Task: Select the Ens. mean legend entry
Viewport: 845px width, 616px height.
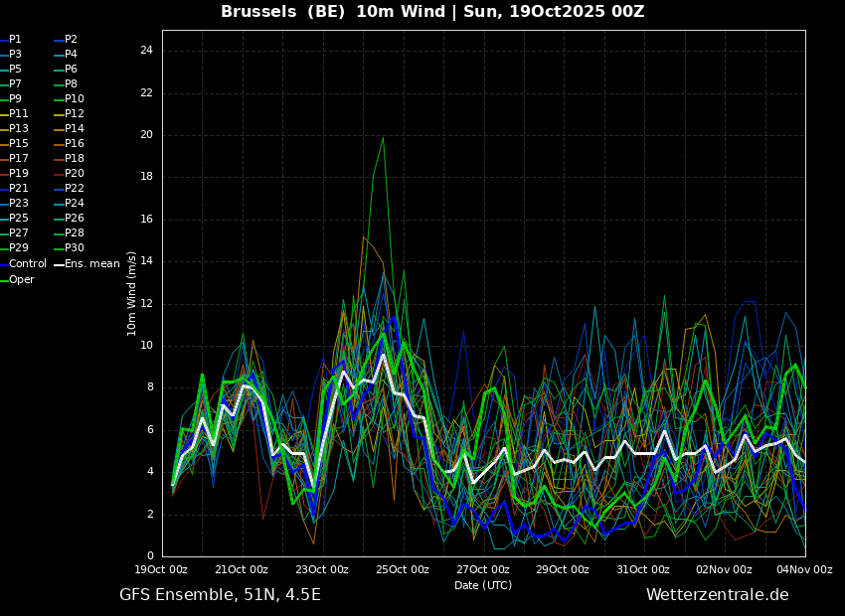Action: tap(86, 264)
